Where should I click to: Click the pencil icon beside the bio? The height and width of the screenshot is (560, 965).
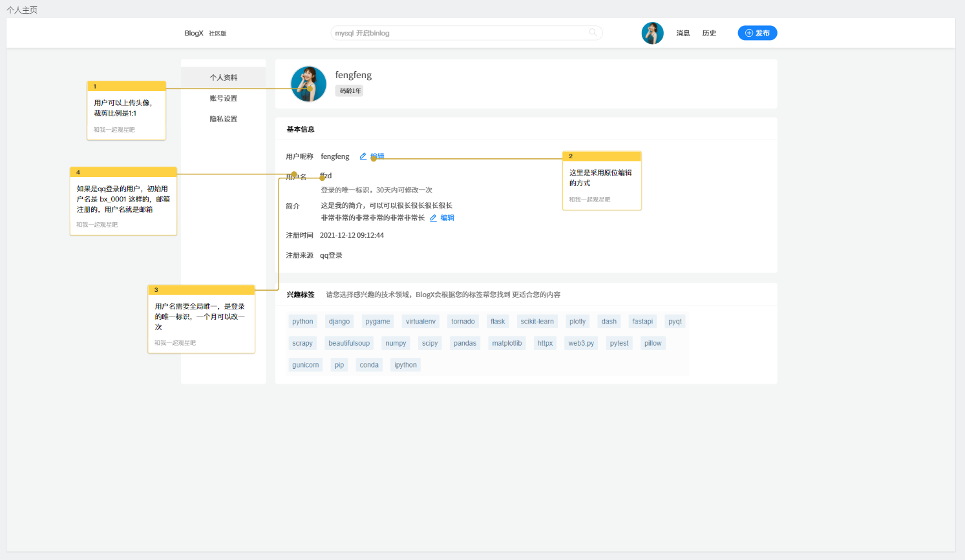pyautogui.click(x=434, y=218)
